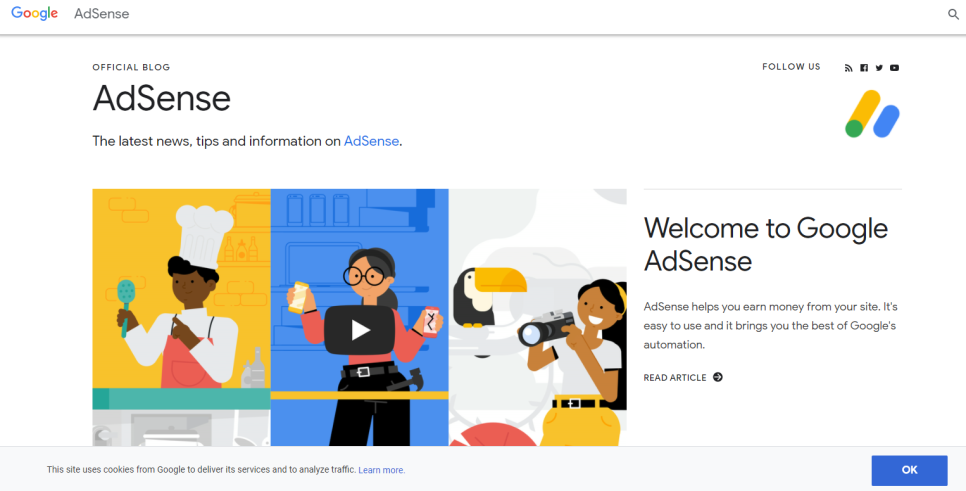
Task: Open the Welcome to Google AdSense headline
Action: point(766,245)
